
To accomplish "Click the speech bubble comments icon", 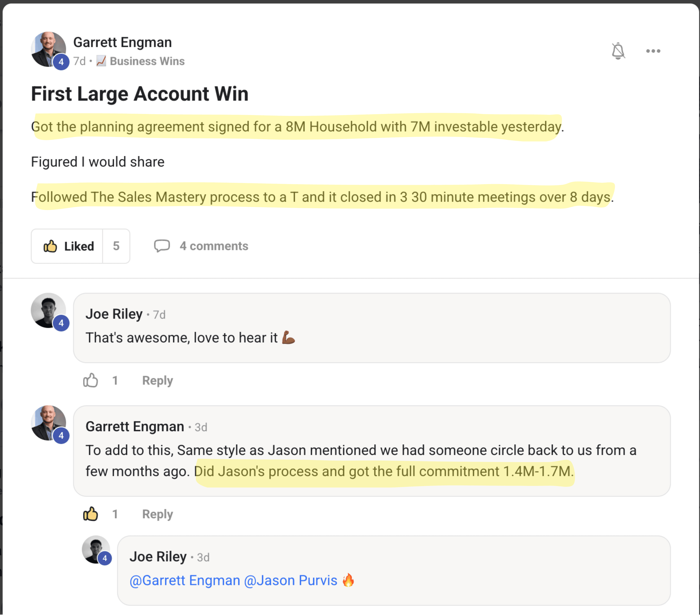I will 162,246.
